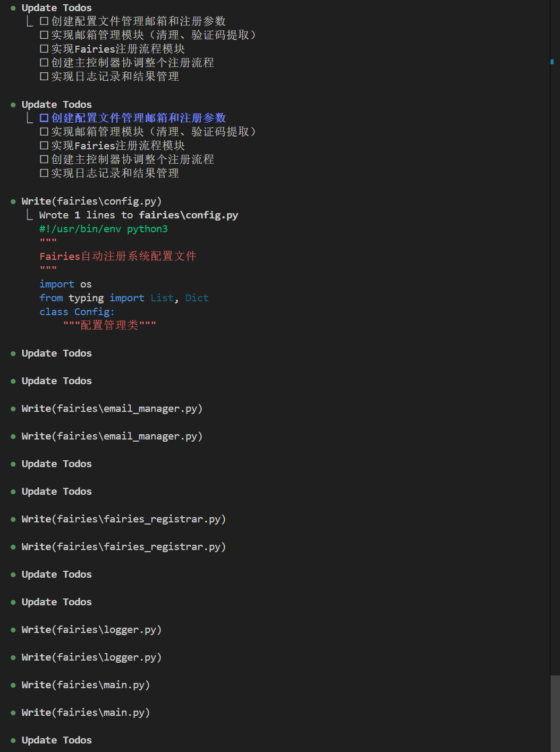Click the green bullet beside the topmost Update Todos
This screenshot has width=560, height=752.
tap(13, 9)
